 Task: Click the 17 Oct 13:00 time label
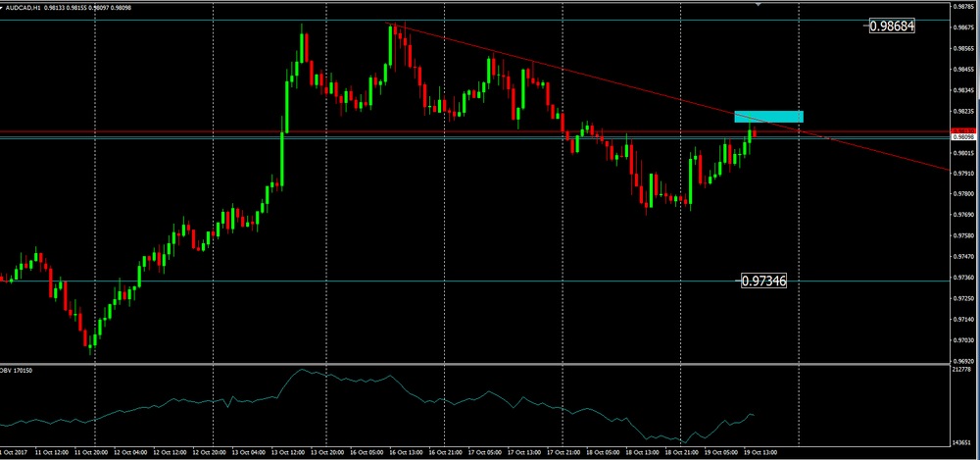point(523,451)
